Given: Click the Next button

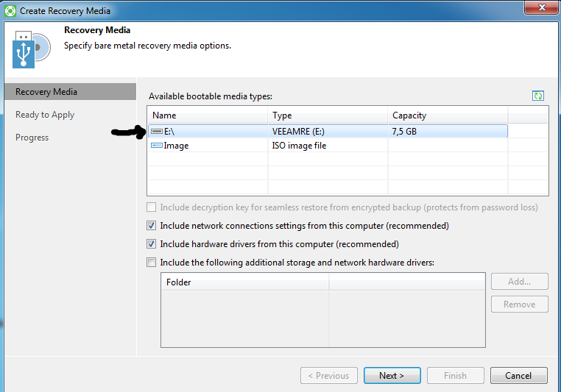Looking at the screenshot, I should pos(392,376).
